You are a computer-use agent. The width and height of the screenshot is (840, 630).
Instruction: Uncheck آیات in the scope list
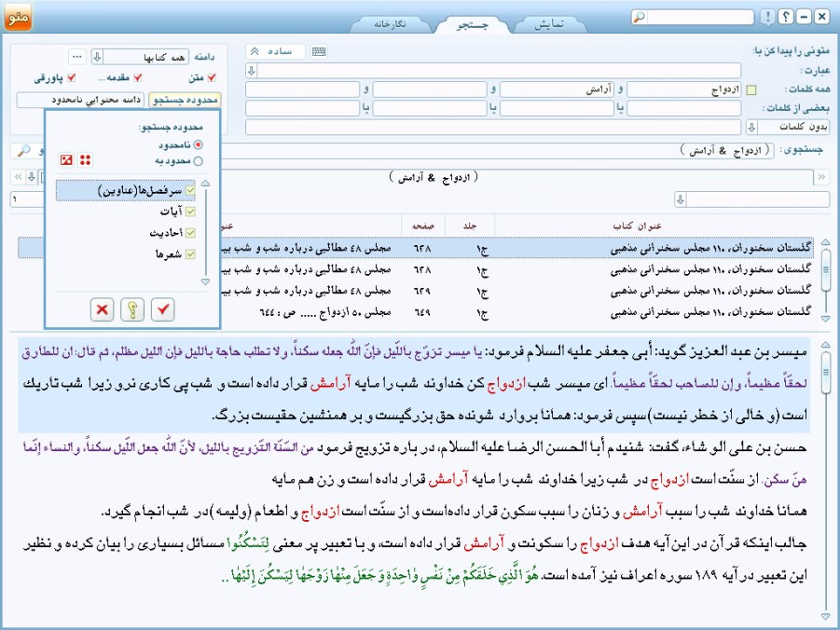click(190, 212)
